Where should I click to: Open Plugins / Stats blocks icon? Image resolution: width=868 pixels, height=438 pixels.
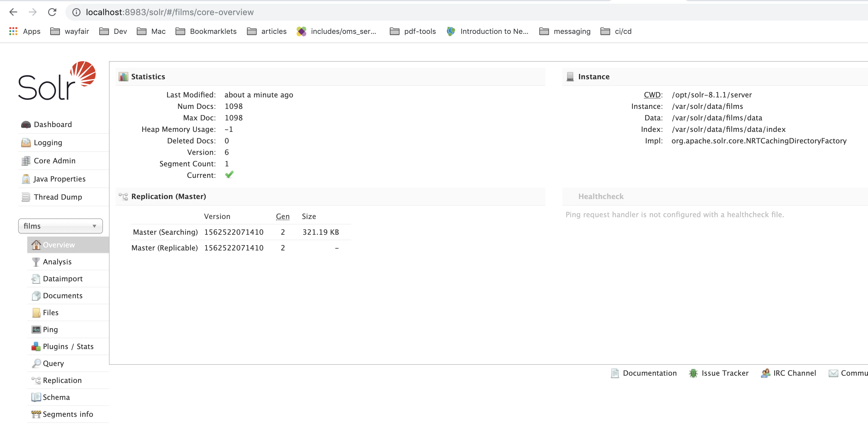tap(36, 346)
